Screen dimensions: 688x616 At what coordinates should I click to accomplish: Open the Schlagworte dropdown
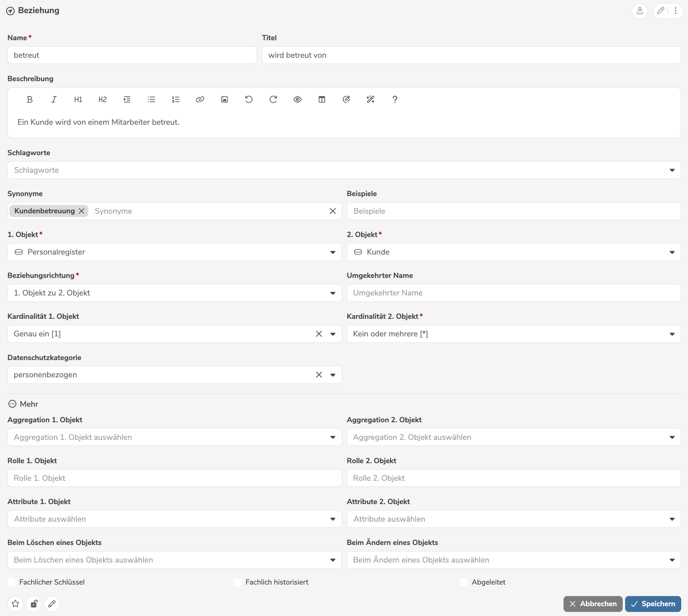pos(672,170)
